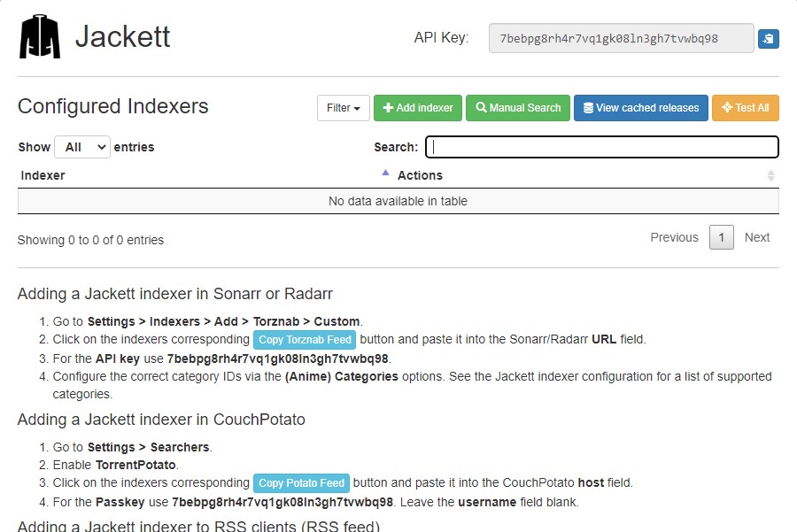Run Test All on indexers

click(745, 108)
